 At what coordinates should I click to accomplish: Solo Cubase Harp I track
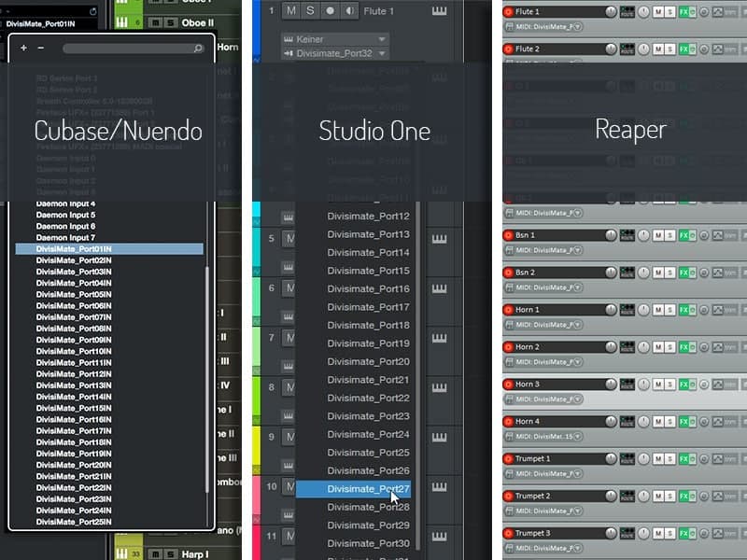click(171, 553)
